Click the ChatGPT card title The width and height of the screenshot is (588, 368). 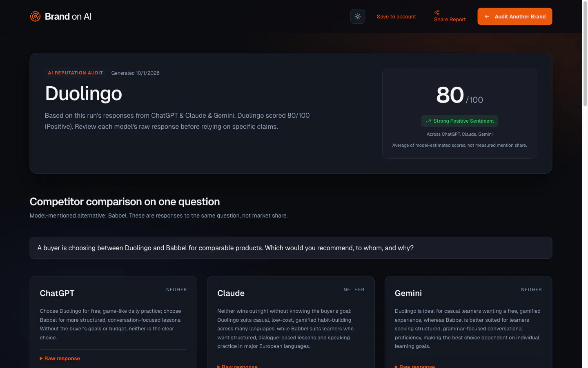click(57, 293)
